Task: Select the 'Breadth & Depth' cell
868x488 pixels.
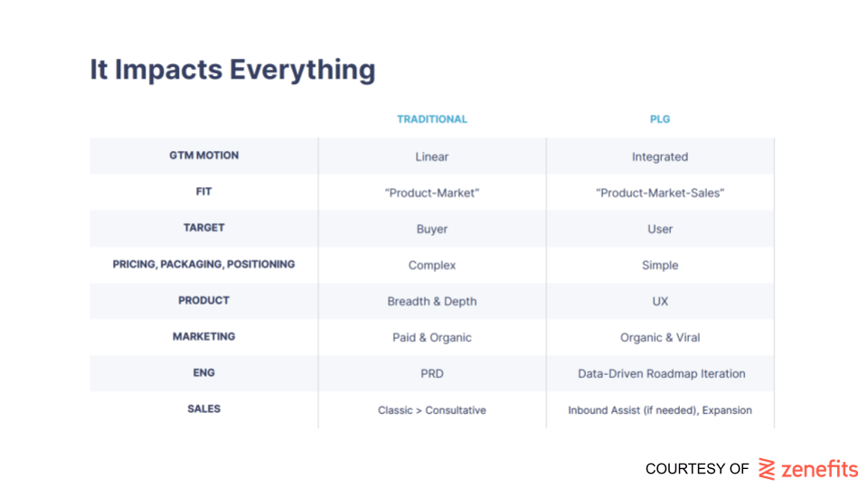Action: (x=432, y=302)
